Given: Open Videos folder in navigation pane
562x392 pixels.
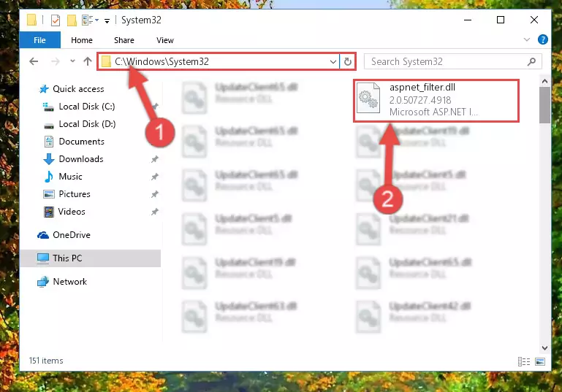Looking at the screenshot, I should tap(72, 212).
